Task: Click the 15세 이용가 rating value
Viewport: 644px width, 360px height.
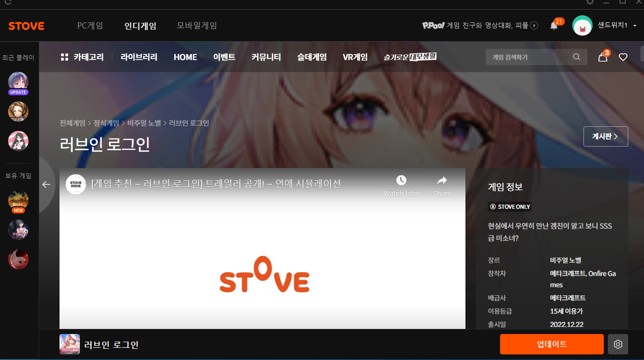Action: [566, 311]
